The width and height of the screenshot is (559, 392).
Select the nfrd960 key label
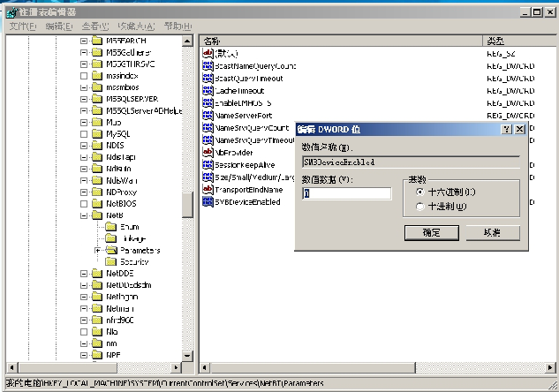tap(120, 320)
